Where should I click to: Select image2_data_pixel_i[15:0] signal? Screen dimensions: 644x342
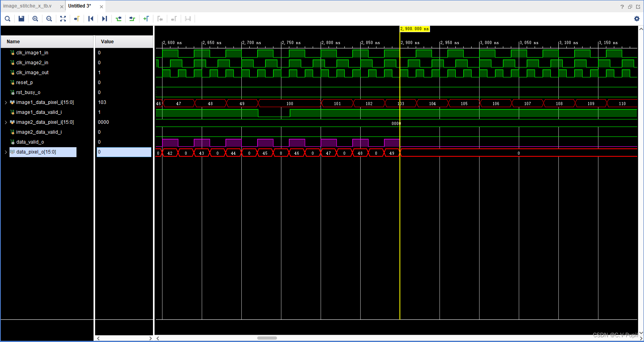(x=45, y=122)
